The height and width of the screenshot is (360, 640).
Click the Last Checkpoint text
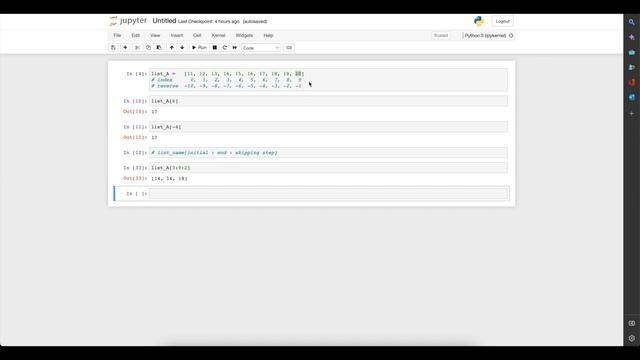[209, 21]
